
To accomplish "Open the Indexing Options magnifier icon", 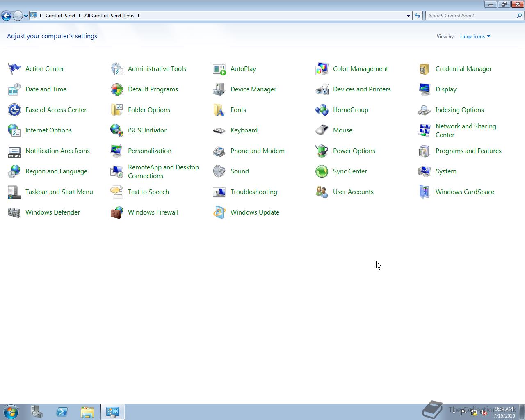I will [x=425, y=110].
